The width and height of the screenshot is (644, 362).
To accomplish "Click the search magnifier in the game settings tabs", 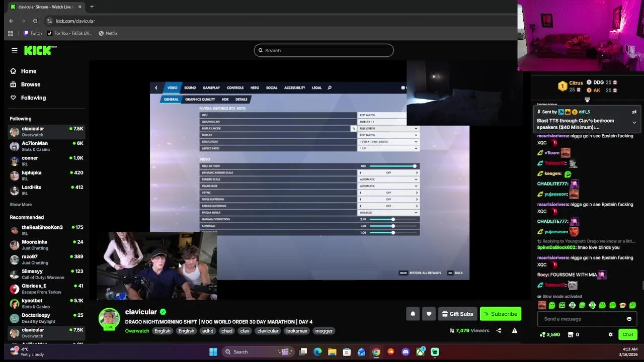I will [330, 87].
